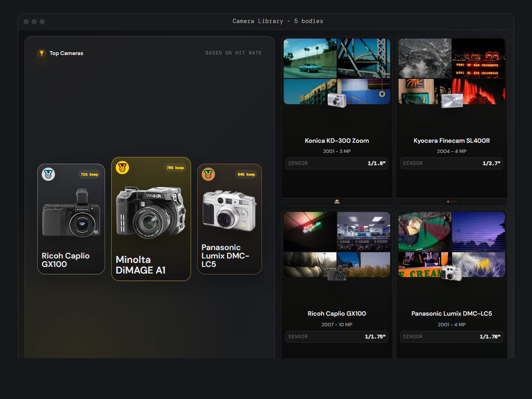Click small camera icon on Ricoh GX100 collage
The image size is (532, 399).
point(337,273)
